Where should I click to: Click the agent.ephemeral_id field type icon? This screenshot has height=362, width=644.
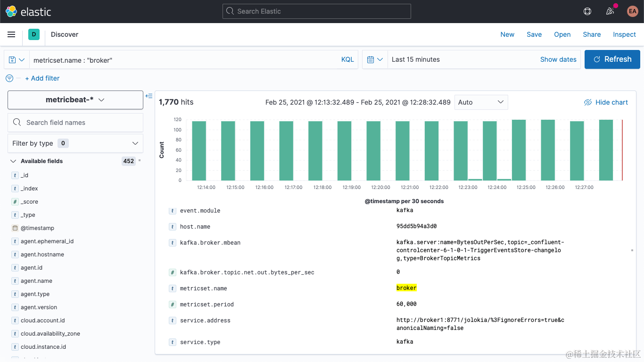pyautogui.click(x=15, y=241)
